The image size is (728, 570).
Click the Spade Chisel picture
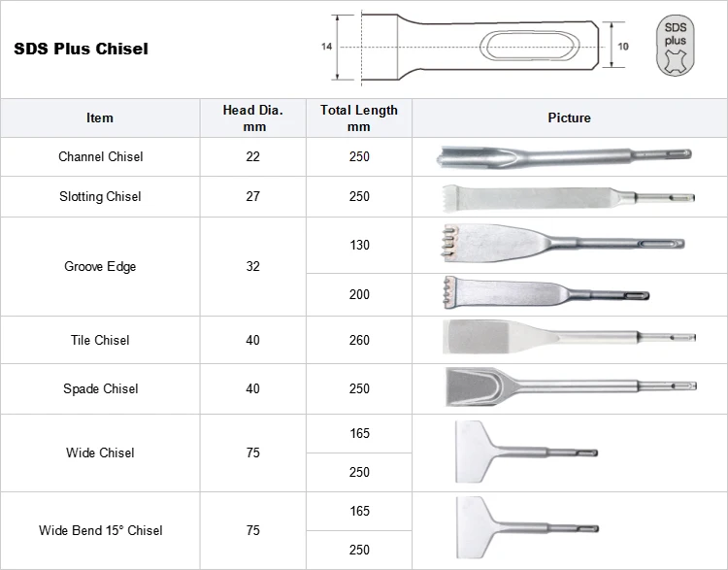571,386
